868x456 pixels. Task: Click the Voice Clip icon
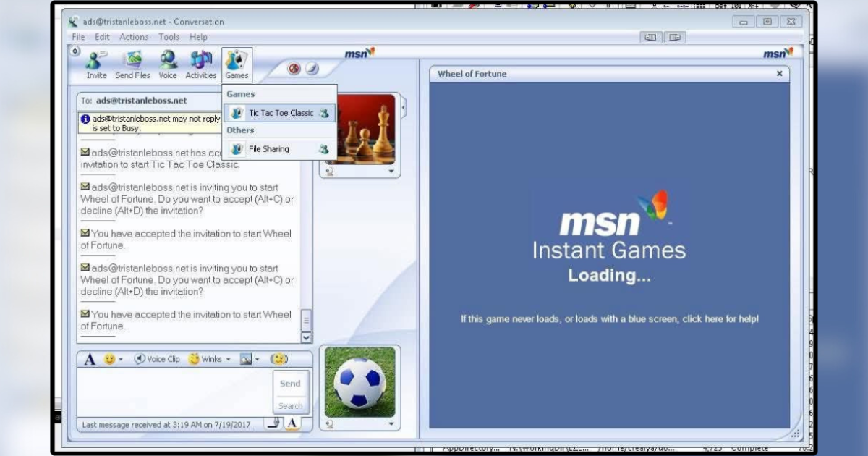coord(157,358)
